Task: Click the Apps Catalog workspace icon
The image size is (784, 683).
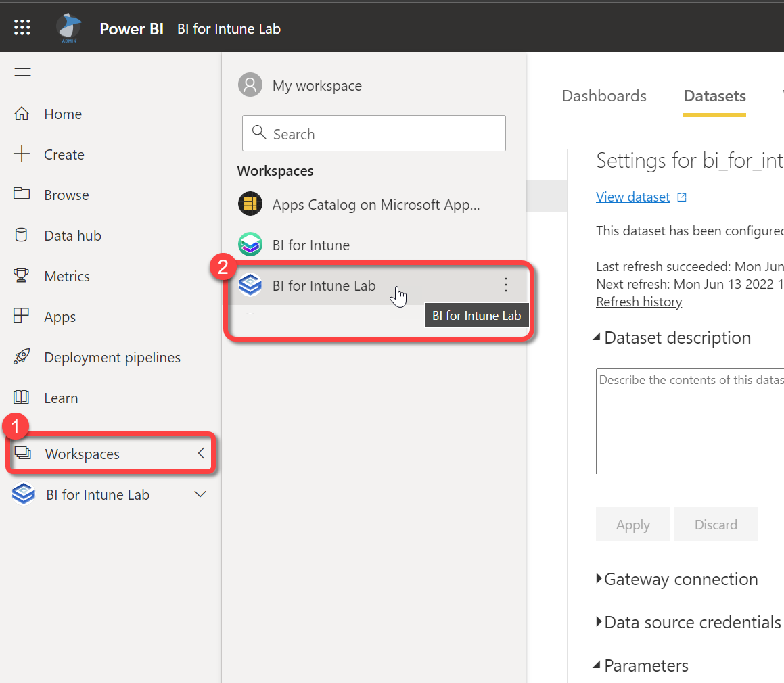Action: coord(250,204)
